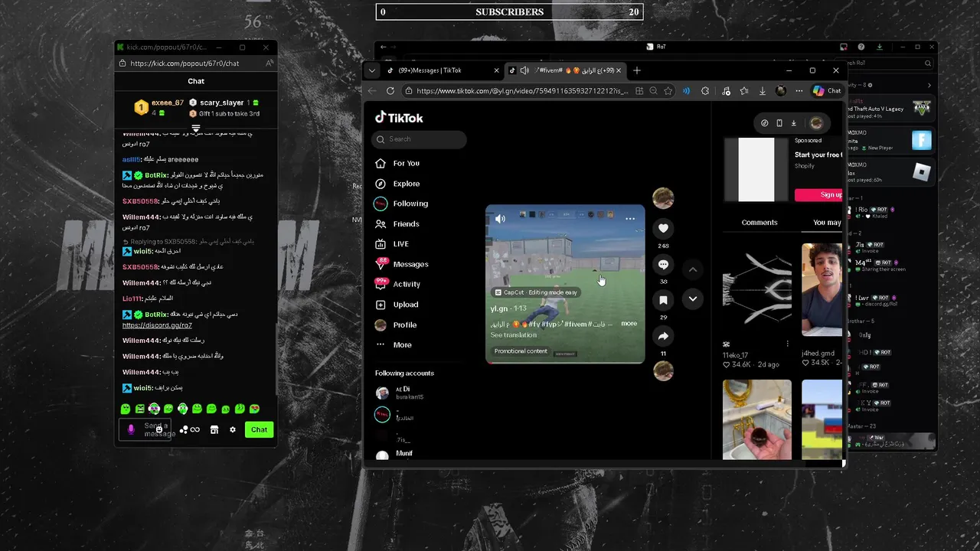The height and width of the screenshot is (551, 980).
Task: Open Kick chat settings gear
Action: coord(233,429)
